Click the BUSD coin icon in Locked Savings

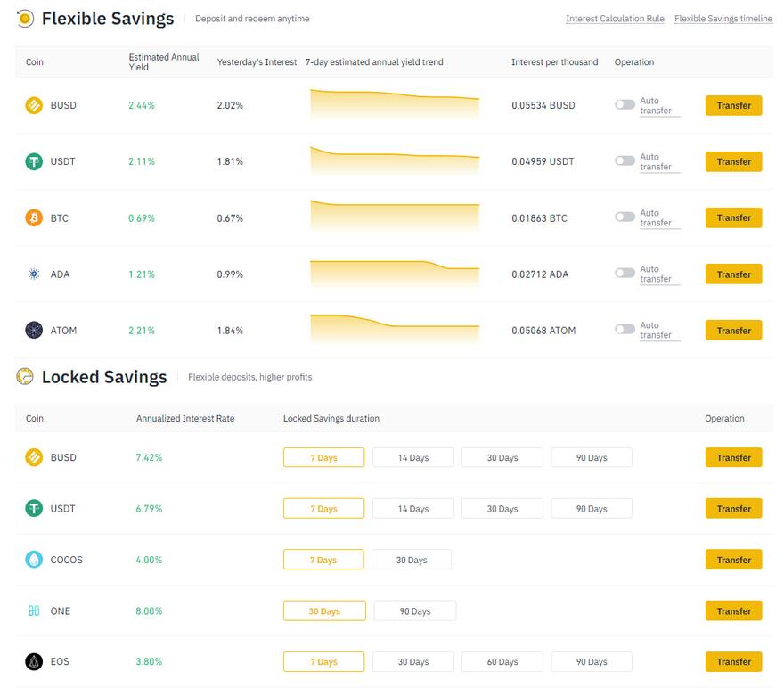pyautogui.click(x=34, y=457)
